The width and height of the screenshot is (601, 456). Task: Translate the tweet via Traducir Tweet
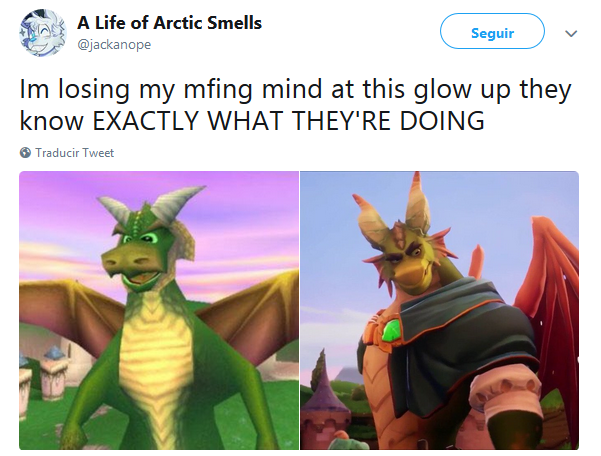(74, 153)
